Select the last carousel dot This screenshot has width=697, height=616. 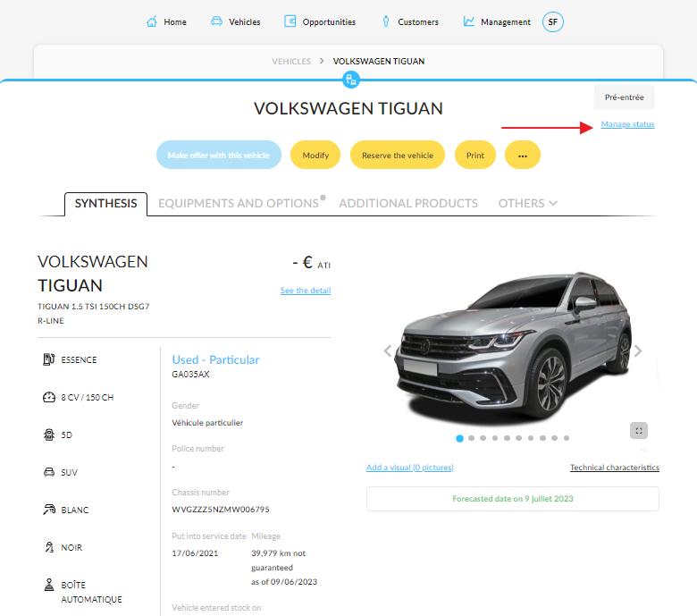pyautogui.click(x=567, y=438)
